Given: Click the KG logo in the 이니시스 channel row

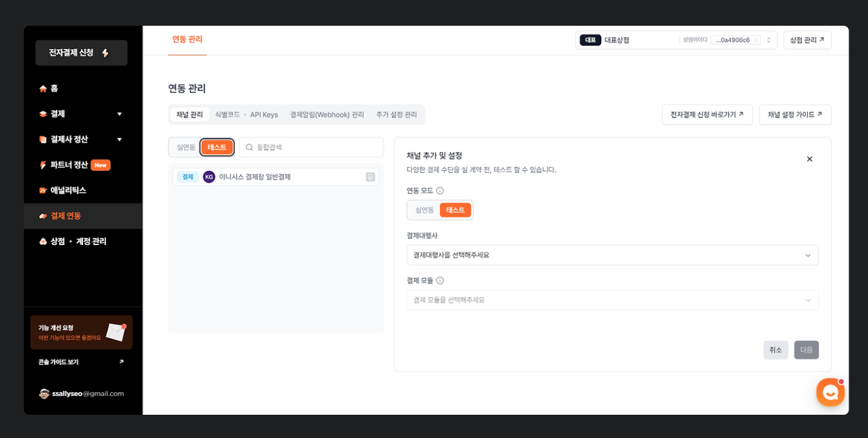Looking at the screenshot, I should (x=209, y=177).
